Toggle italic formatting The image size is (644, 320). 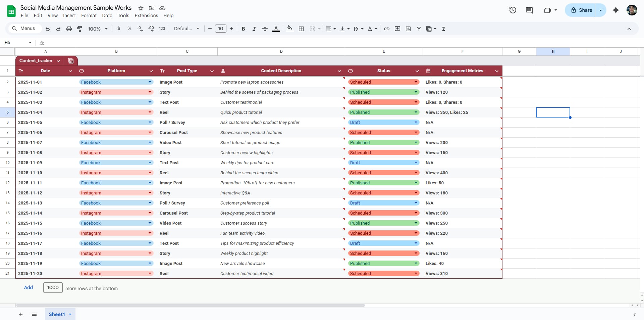point(254,29)
